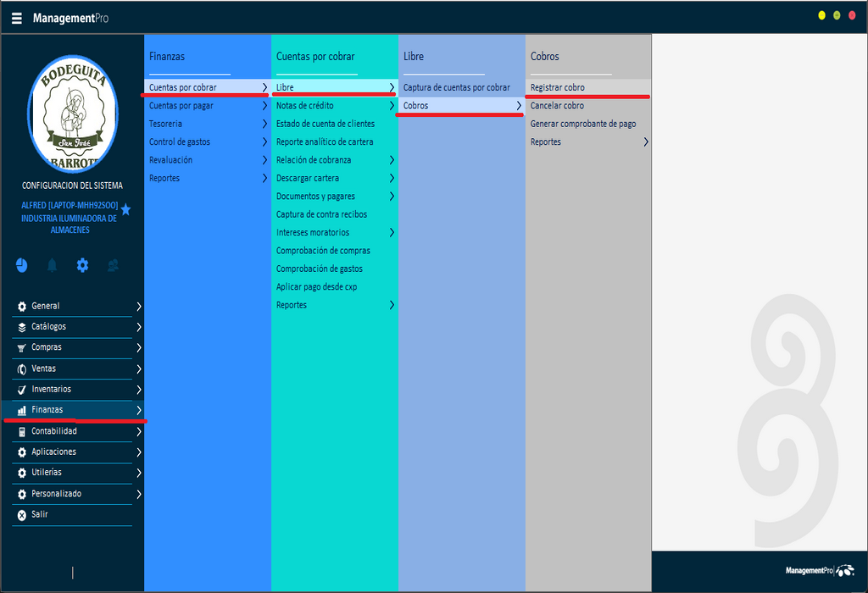Image resolution: width=868 pixels, height=593 pixels.
Task: Click the star icon beside the user name
Action: click(126, 209)
